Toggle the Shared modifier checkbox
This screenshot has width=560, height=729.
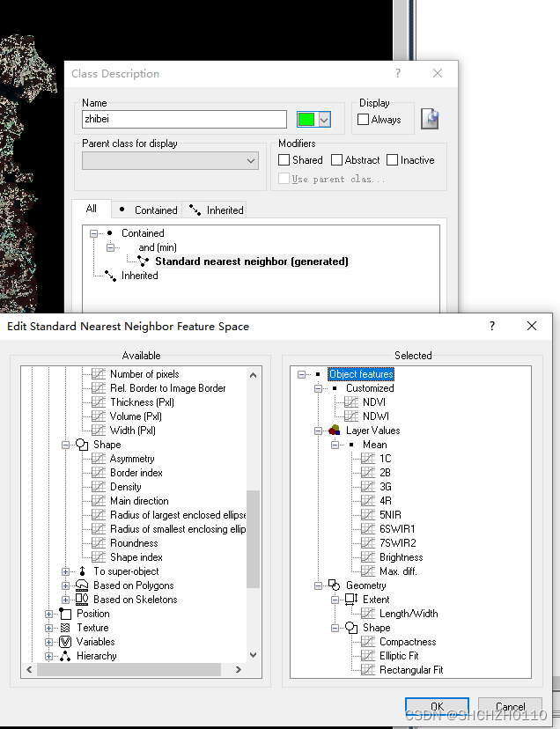(x=284, y=160)
